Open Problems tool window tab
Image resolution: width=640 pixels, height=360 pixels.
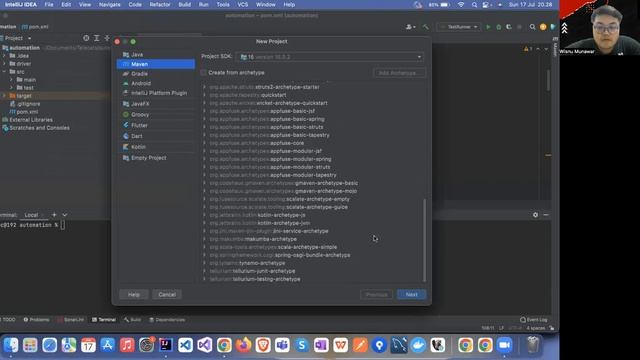pos(36,320)
